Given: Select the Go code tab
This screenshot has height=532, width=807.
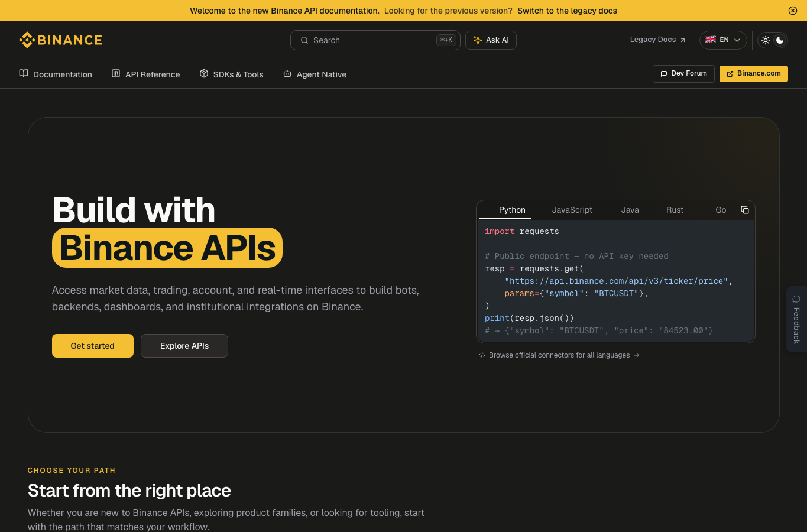Looking at the screenshot, I should click(x=721, y=210).
